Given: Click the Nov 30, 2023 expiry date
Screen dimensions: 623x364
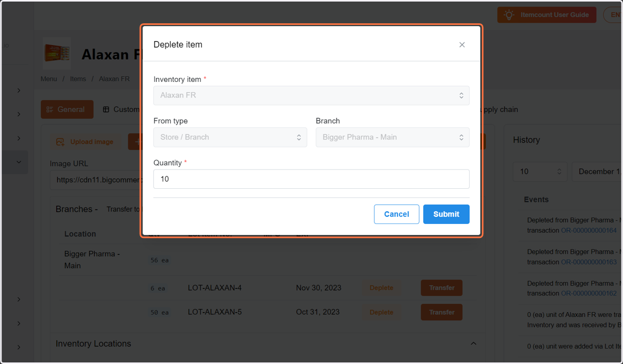Looking at the screenshot, I should click(319, 288).
